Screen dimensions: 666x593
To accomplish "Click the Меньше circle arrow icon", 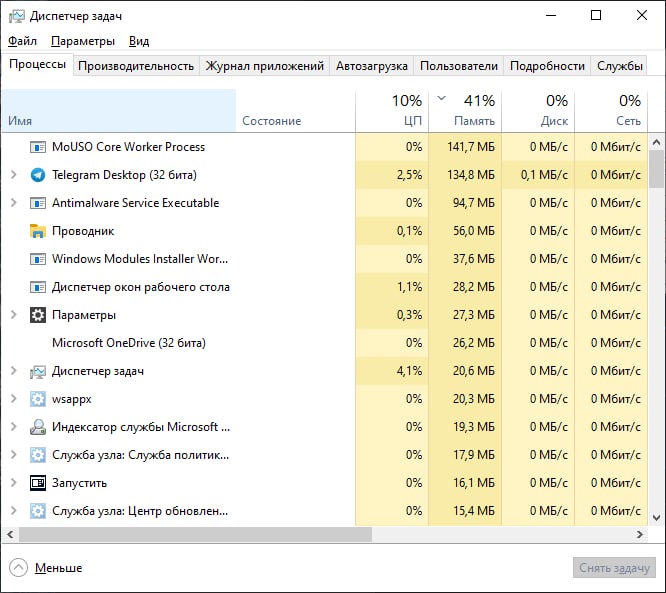I will pos(18,568).
